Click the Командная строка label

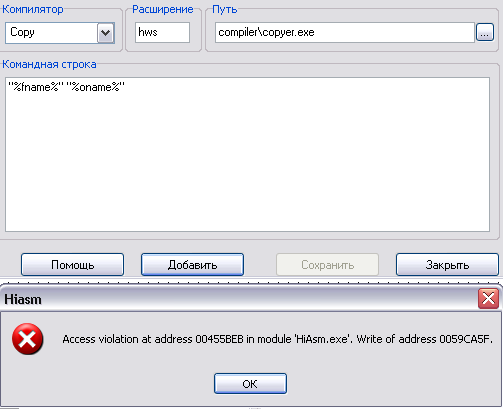[x=49, y=64]
